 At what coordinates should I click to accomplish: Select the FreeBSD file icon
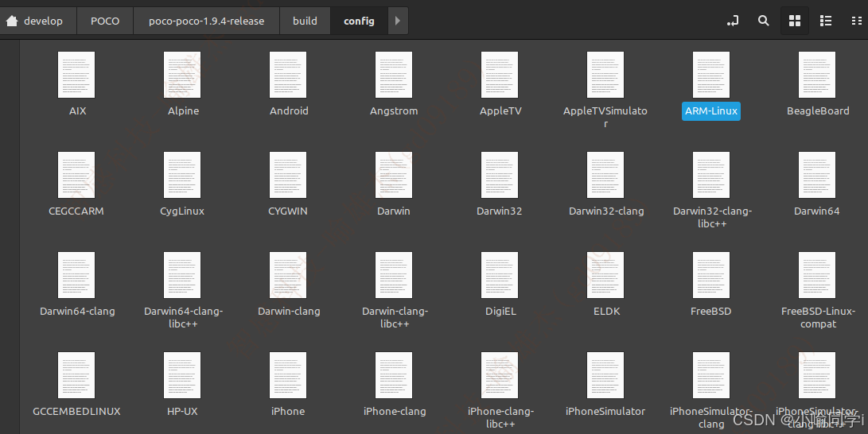point(711,275)
